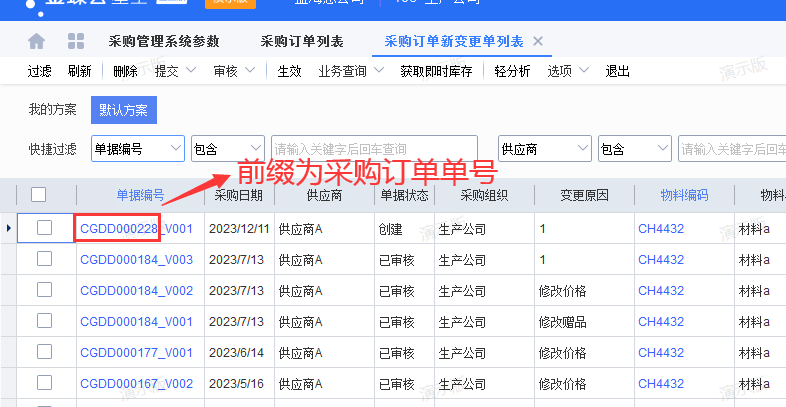
Task: Check the row CGDD000184_V001 checkbox
Action: coord(45,321)
